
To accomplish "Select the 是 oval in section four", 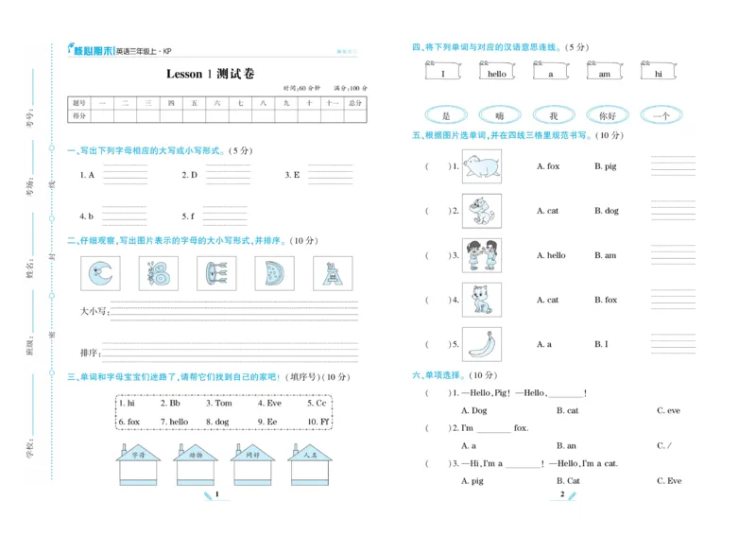I will point(445,113).
